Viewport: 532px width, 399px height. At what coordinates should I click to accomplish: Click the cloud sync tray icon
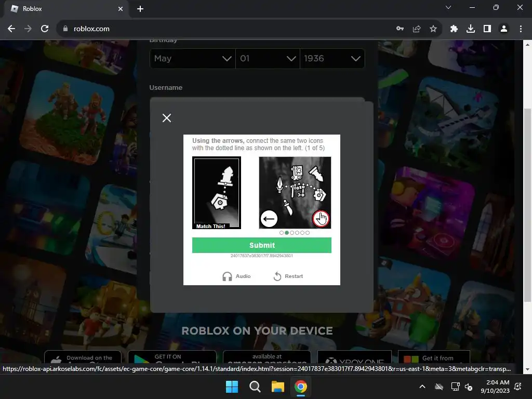point(439,387)
